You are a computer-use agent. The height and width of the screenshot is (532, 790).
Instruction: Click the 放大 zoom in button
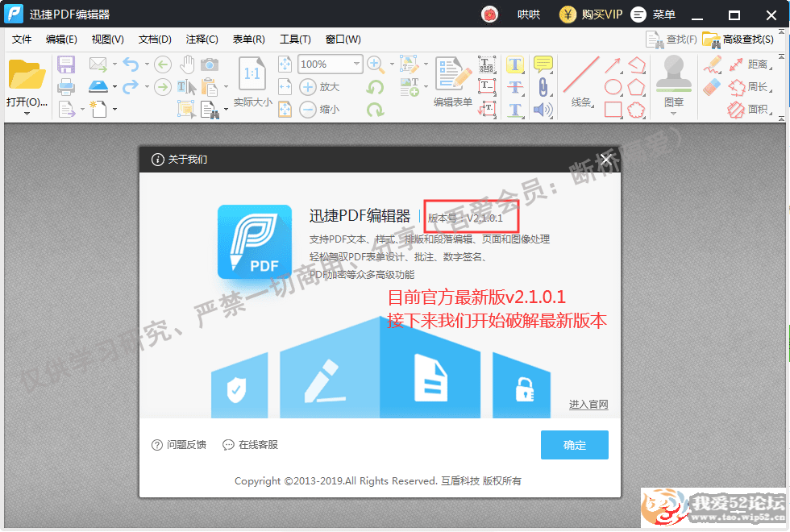(x=319, y=87)
